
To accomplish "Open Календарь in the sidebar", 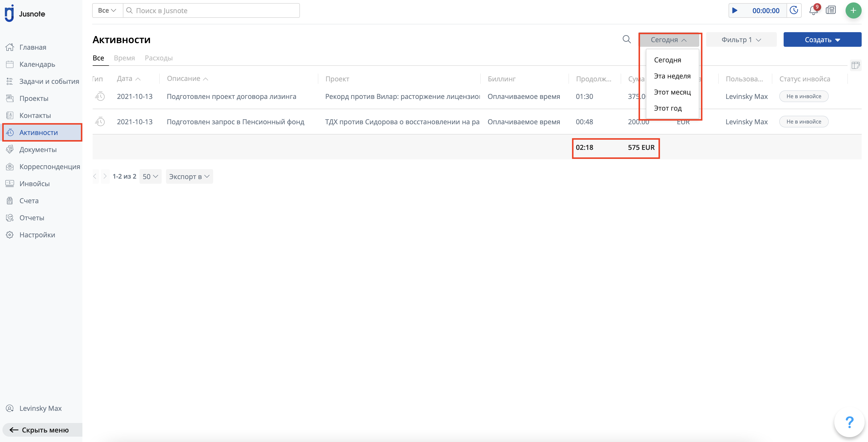I will (x=37, y=64).
